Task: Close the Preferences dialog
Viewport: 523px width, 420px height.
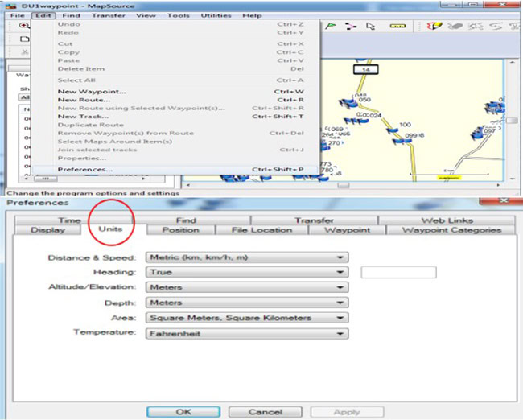Action: pos(504,200)
